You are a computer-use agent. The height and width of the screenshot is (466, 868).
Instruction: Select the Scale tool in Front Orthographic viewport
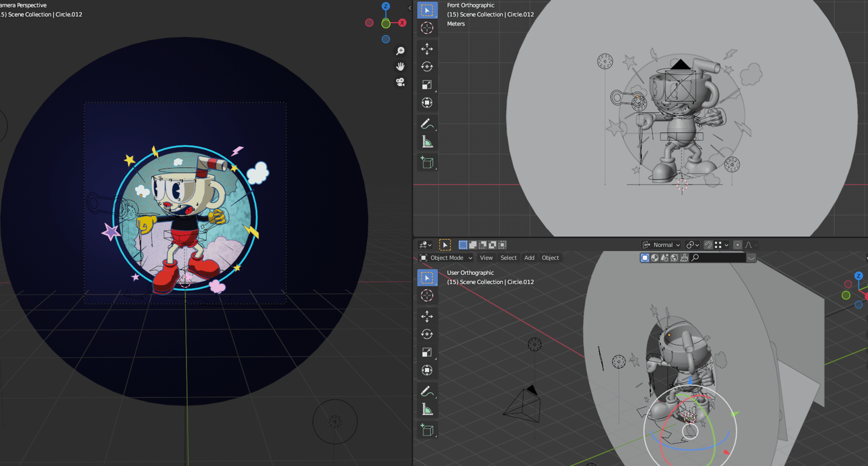point(427,85)
